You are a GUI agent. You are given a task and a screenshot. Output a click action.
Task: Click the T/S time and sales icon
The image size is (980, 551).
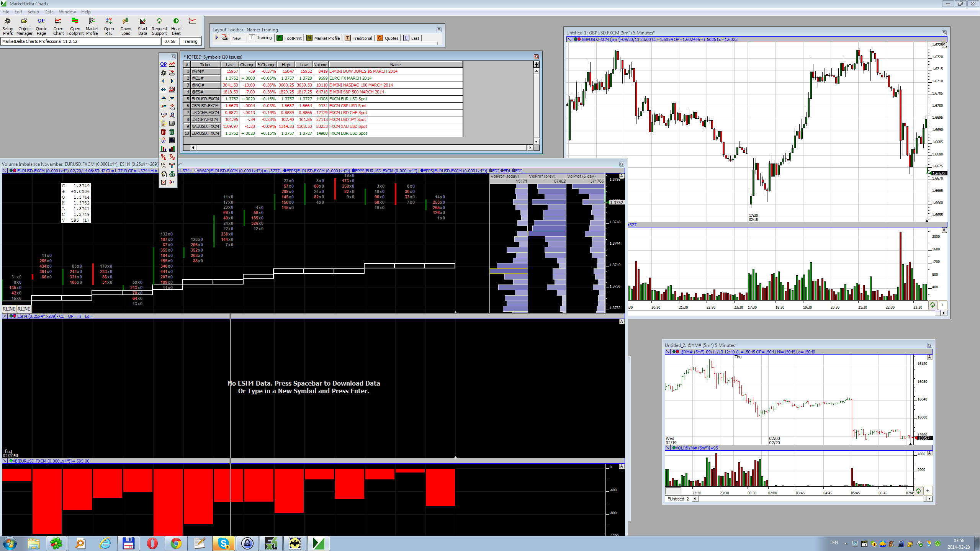pyautogui.click(x=172, y=157)
